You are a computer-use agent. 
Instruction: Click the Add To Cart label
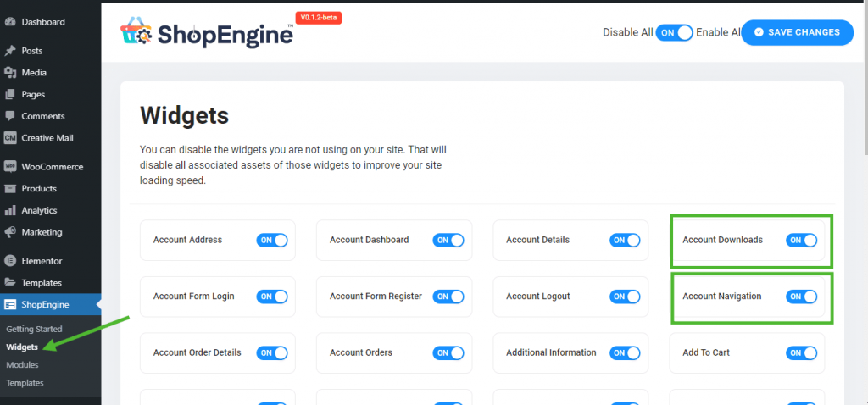coord(706,353)
